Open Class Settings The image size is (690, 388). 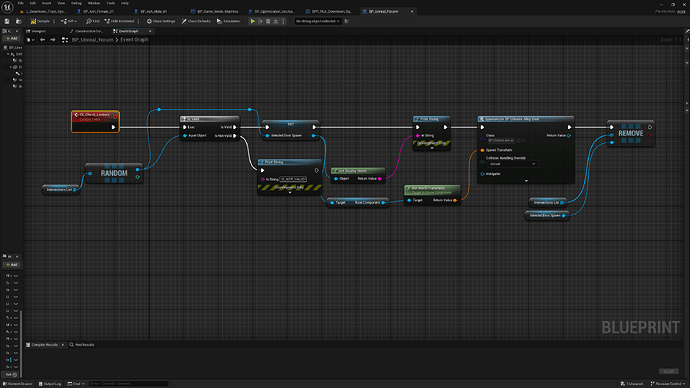(x=161, y=21)
